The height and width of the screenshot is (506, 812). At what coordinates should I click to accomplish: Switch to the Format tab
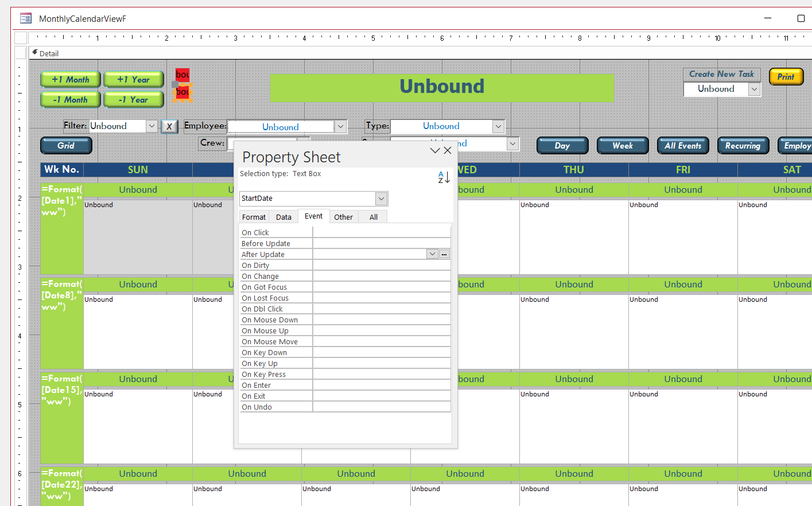(x=254, y=217)
